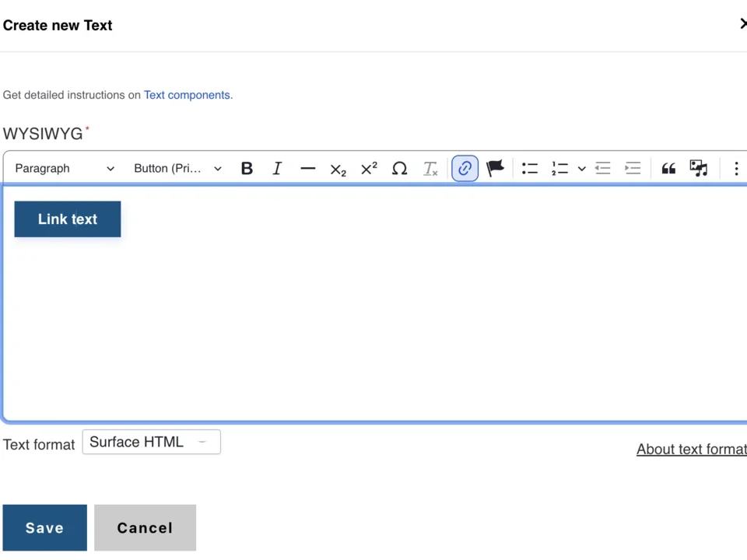747x560 pixels.
Task: Apply italic formatting
Action: coord(277,168)
